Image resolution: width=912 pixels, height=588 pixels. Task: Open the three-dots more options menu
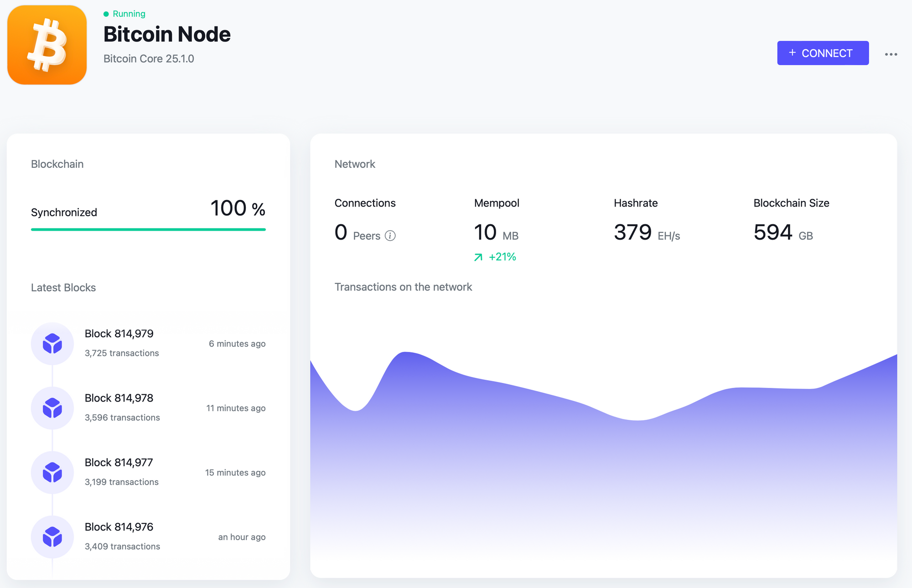click(891, 54)
